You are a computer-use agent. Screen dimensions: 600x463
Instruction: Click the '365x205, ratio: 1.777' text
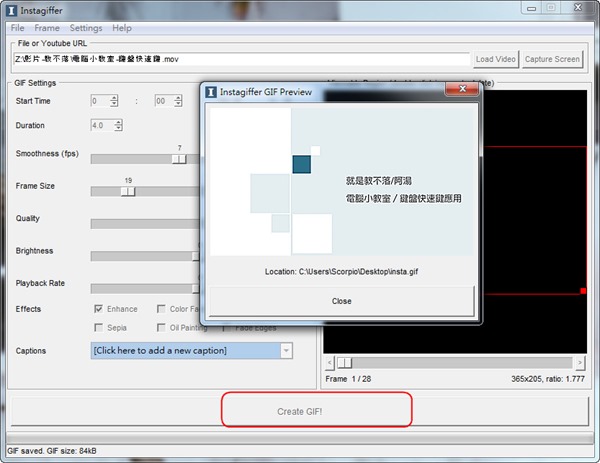[548, 379]
